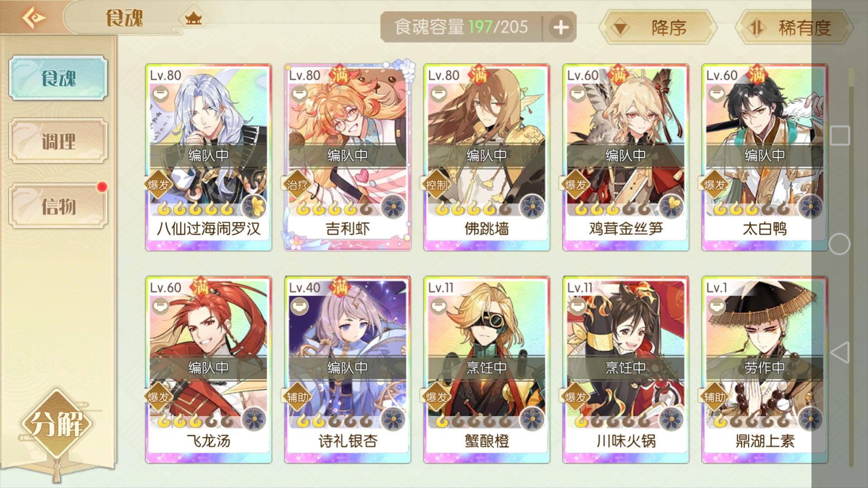Open the pagoda home icon
Image resolution: width=868 pixels, height=488 pixels.
193,19
